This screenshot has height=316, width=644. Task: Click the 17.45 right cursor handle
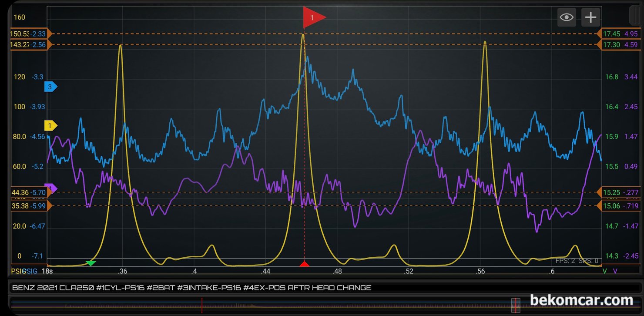point(620,34)
